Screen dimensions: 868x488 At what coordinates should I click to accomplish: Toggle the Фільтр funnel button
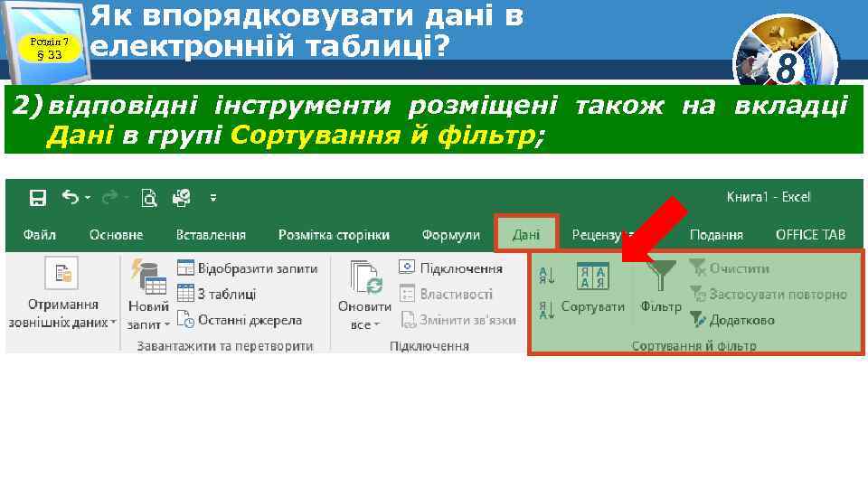pos(660,286)
